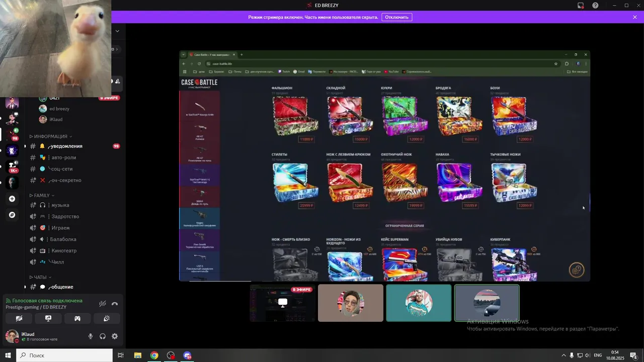Screen dimensions: 644x362
Task: Click the БОУИ case in stream
Action: [514, 115]
